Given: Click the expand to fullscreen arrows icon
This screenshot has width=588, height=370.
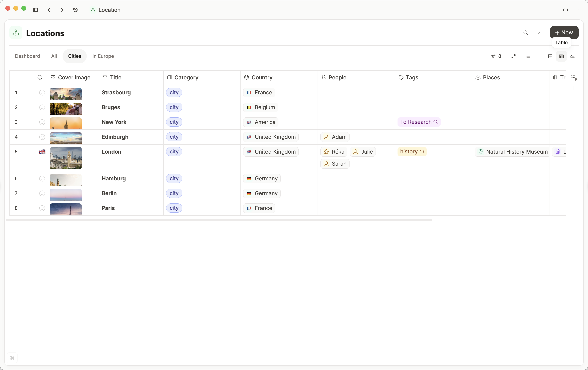Looking at the screenshot, I should (x=513, y=56).
